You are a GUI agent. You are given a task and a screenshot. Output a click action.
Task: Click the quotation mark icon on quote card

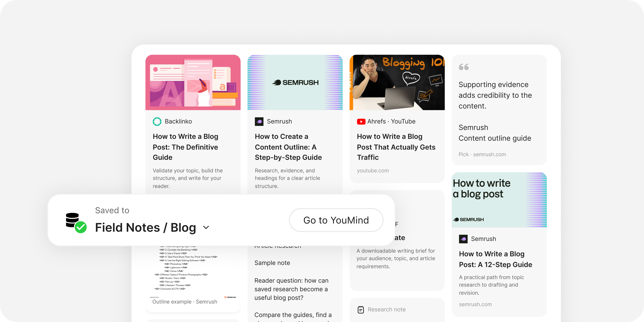(464, 67)
